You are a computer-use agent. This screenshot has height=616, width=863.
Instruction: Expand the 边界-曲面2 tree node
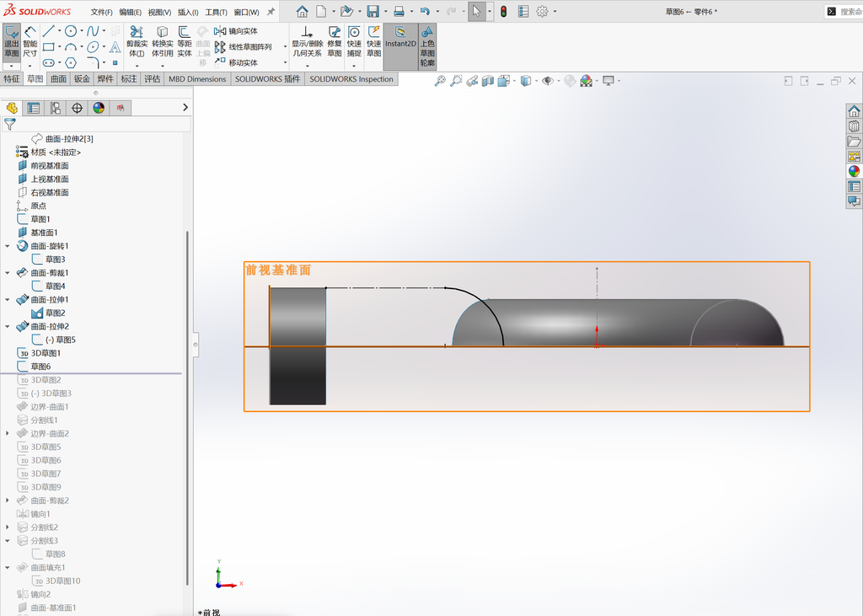click(7, 434)
